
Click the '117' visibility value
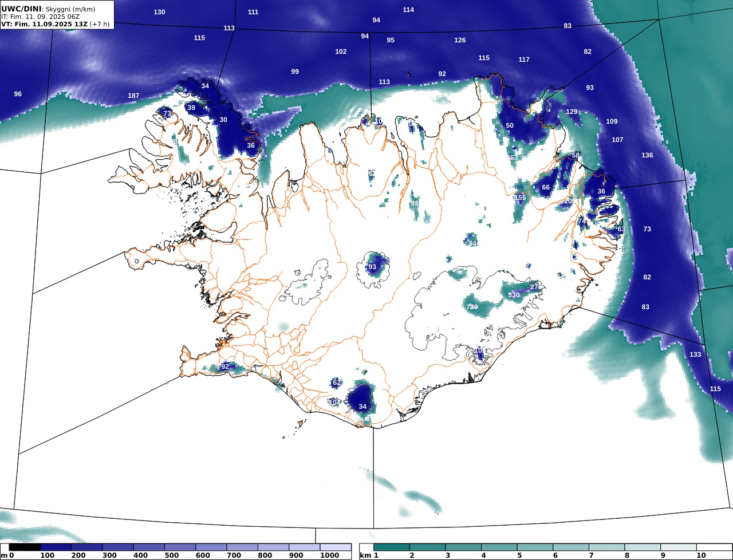[524, 60]
